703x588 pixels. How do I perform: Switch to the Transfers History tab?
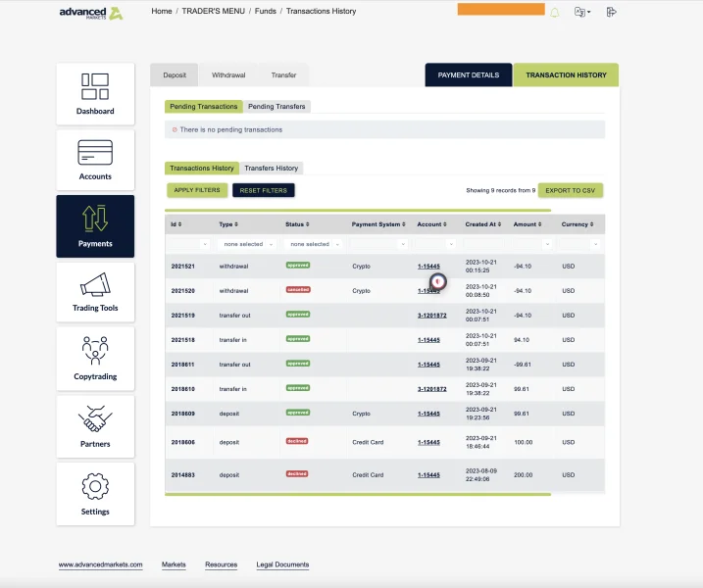click(x=272, y=168)
